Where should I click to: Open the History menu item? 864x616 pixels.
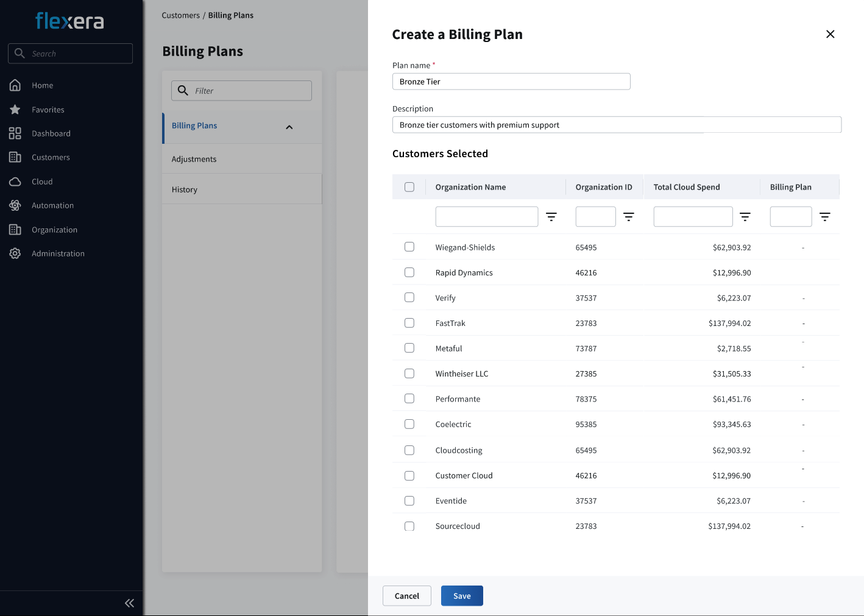click(x=185, y=189)
